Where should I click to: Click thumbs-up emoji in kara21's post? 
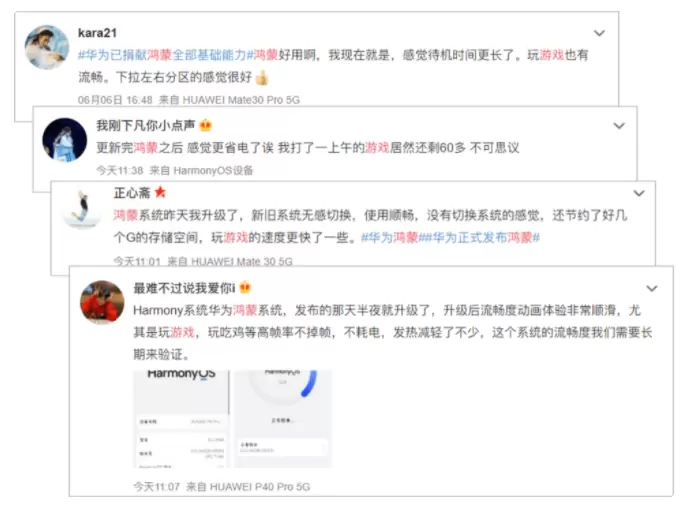pyautogui.click(x=261, y=77)
